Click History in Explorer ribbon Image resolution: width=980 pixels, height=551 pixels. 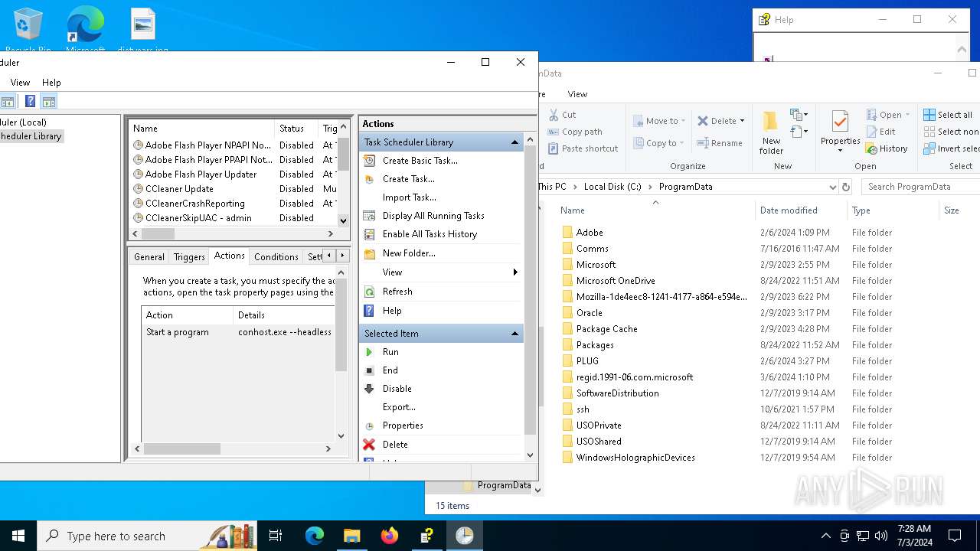coord(887,148)
